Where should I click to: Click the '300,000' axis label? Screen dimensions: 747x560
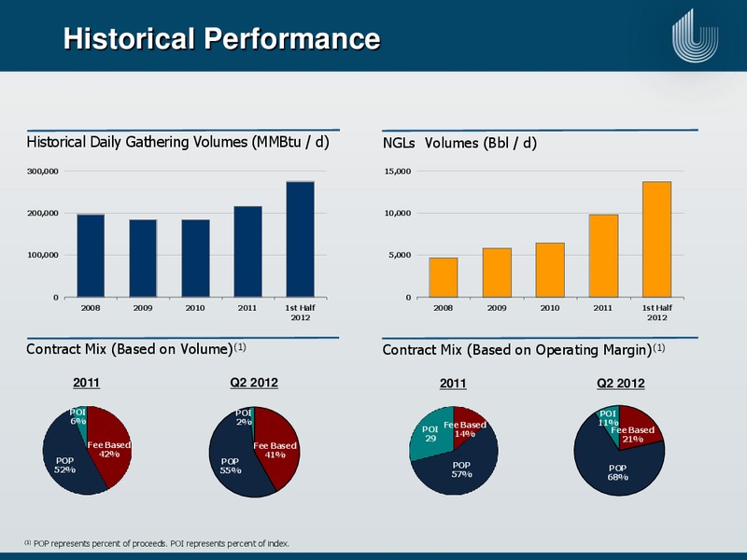pyautogui.click(x=43, y=171)
